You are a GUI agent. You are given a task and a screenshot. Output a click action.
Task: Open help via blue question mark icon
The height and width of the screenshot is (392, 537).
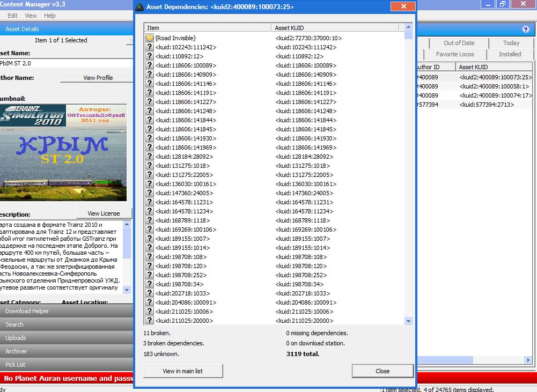(x=526, y=29)
